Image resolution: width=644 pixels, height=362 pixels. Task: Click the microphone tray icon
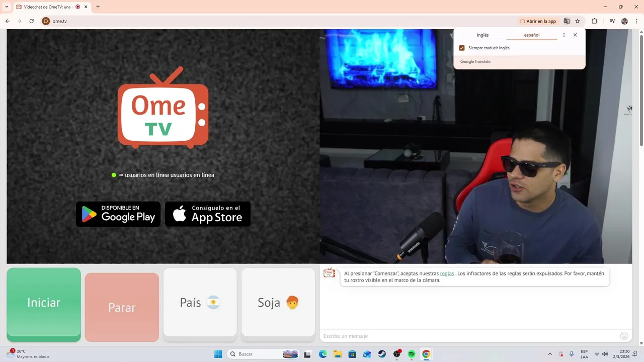(x=571, y=354)
